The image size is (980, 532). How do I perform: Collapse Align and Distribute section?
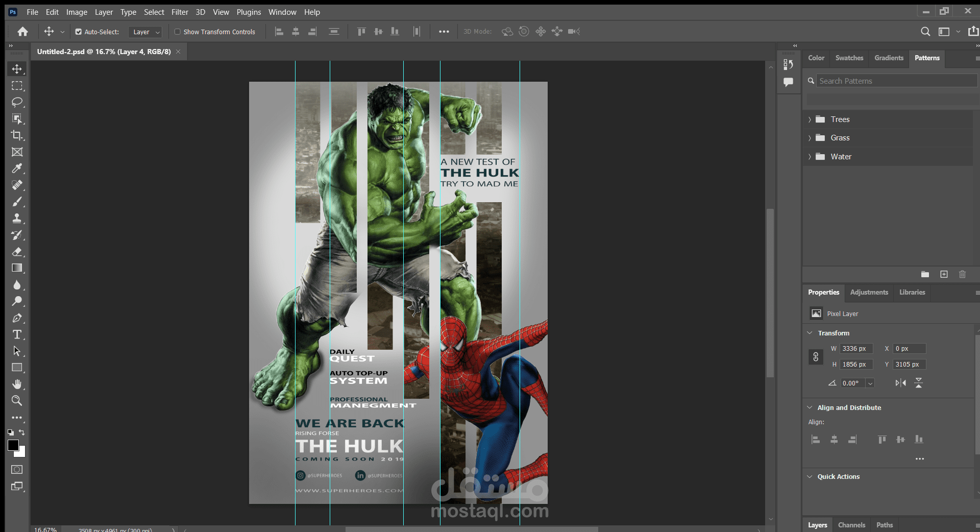[810, 407]
